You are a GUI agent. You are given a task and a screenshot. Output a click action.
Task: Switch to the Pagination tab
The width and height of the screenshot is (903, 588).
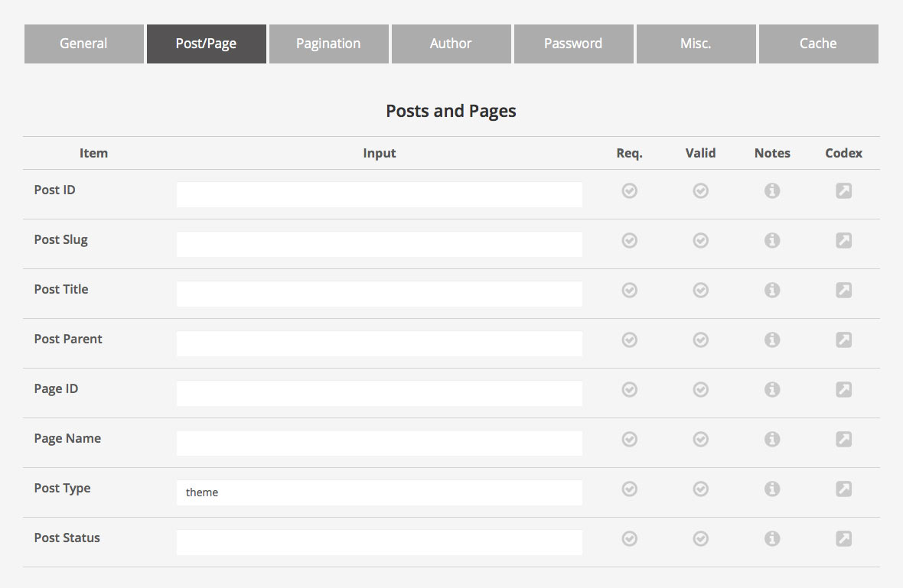pyautogui.click(x=328, y=44)
